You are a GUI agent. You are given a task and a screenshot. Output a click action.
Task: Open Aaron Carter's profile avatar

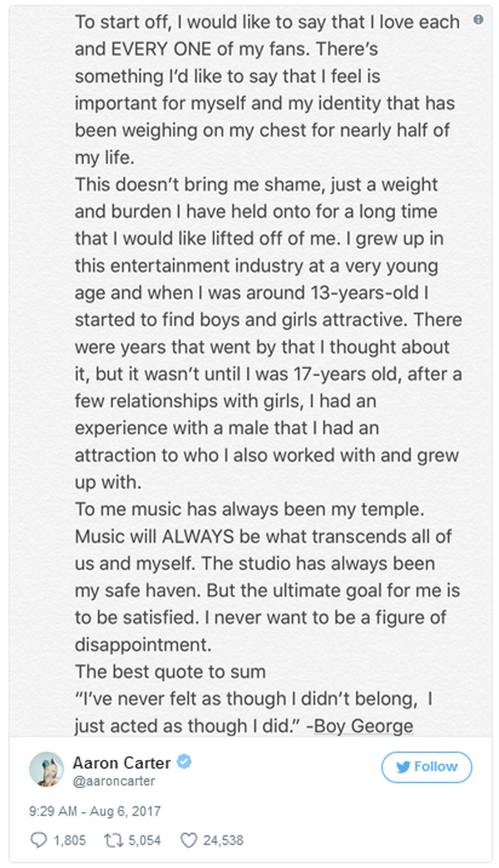click(x=47, y=769)
